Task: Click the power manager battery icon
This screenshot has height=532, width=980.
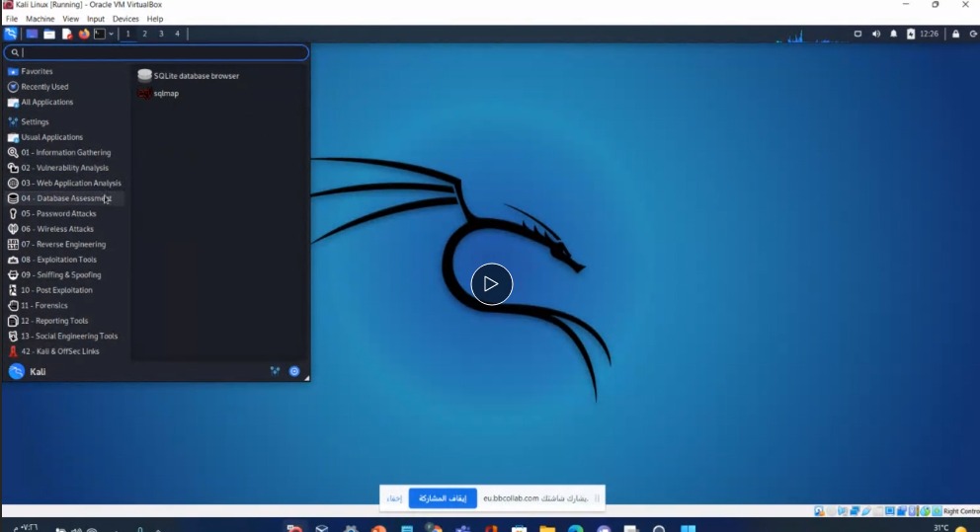Action: [x=911, y=34]
